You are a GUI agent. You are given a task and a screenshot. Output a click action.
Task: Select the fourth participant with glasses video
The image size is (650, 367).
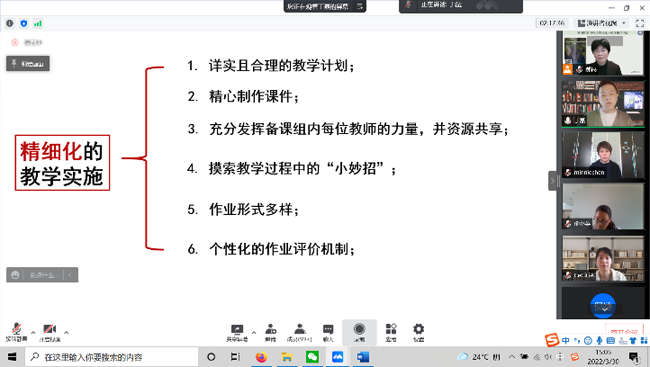pos(603,206)
